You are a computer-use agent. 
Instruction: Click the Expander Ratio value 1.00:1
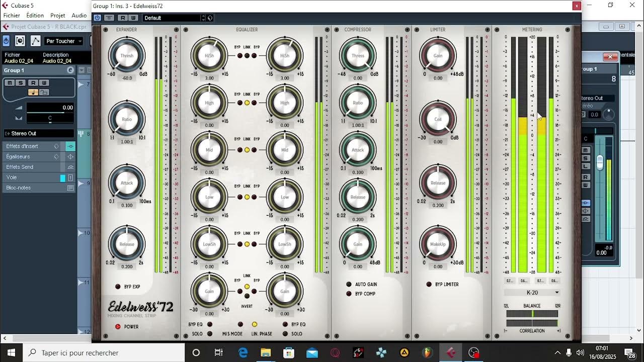point(127,142)
